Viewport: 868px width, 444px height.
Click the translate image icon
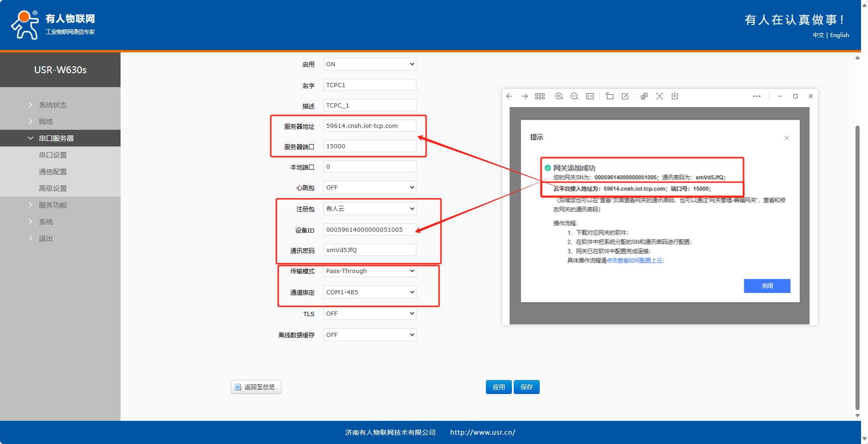(x=644, y=96)
